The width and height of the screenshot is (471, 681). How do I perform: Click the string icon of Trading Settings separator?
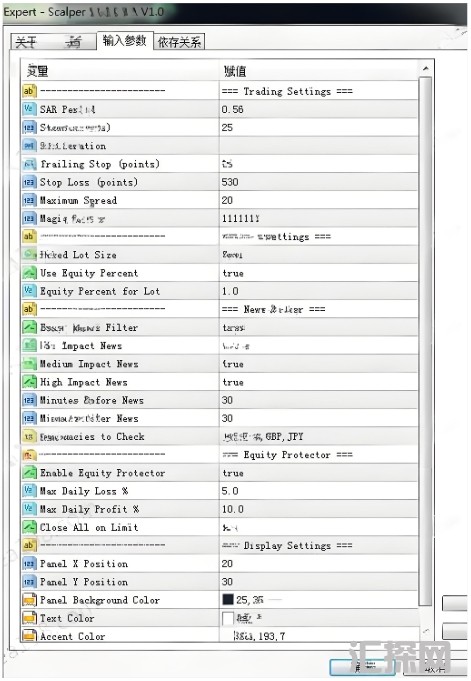coord(29,90)
